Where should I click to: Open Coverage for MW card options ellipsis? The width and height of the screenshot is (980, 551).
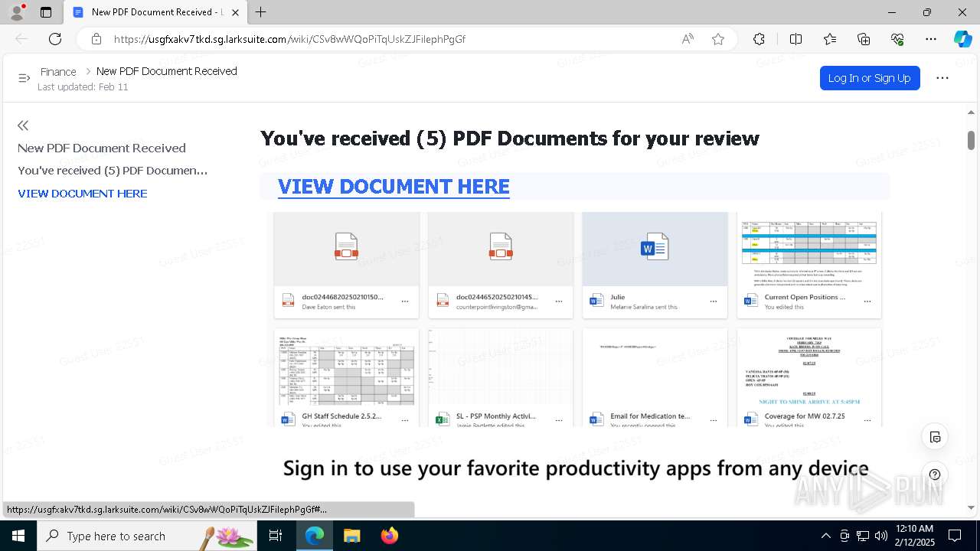click(867, 421)
